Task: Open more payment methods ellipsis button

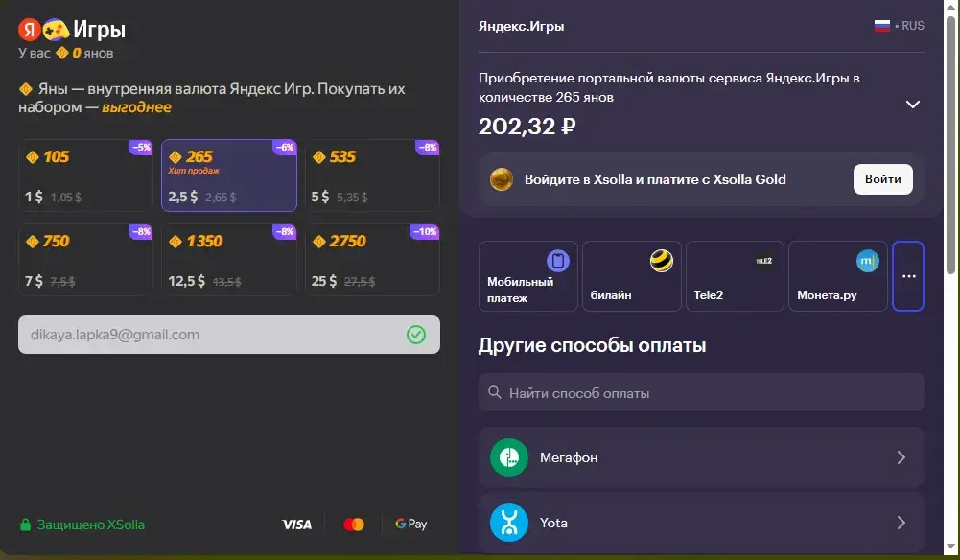Action: [x=908, y=276]
